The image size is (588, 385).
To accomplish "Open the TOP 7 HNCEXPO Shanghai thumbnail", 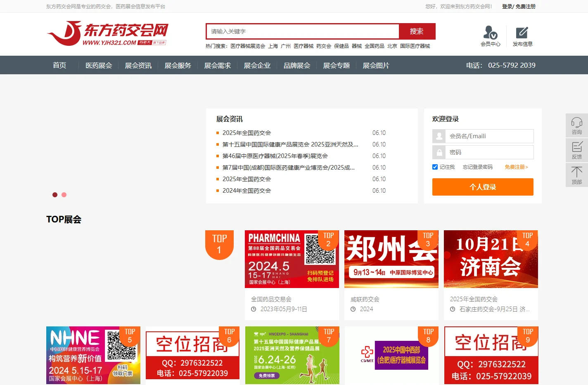I will 292,355.
